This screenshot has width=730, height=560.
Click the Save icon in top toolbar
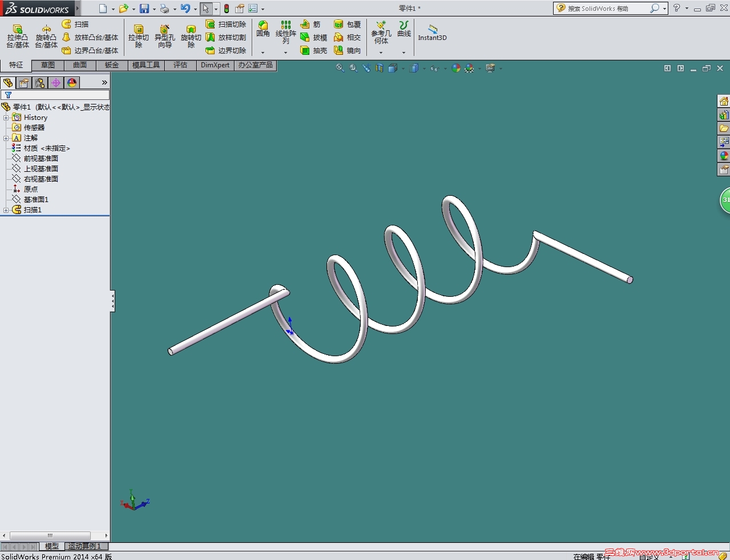pyautogui.click(x=144, y=9)
